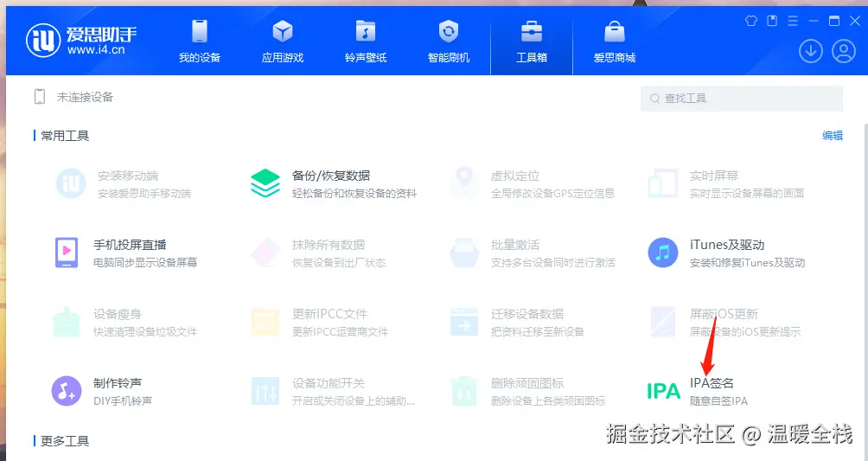Open 我的设备 tab
The height and width of the screenshot is (461, 868).
pos(200,41)
